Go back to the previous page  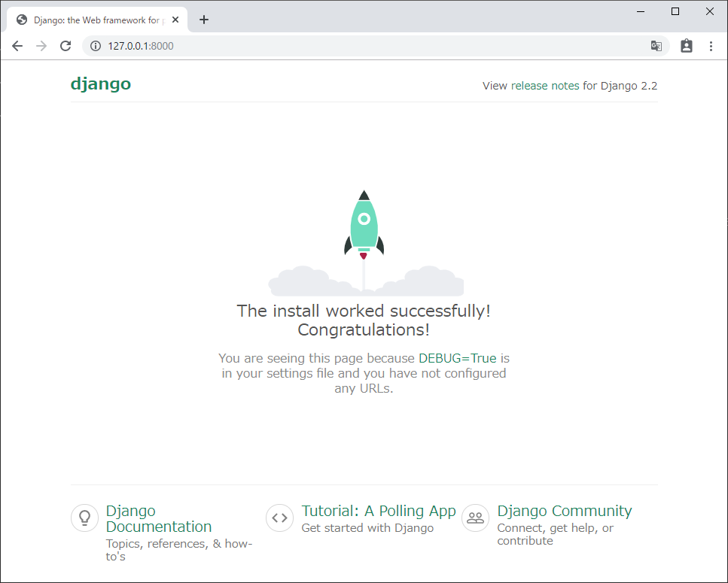pyautogui.click(x=17, y=46)
